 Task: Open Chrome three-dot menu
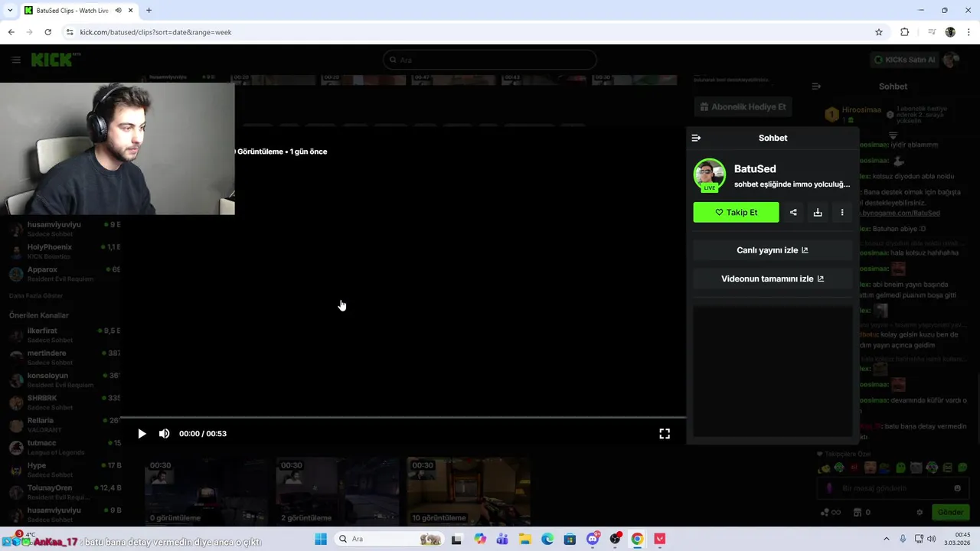pyautogui.click(x=969, y=32)
